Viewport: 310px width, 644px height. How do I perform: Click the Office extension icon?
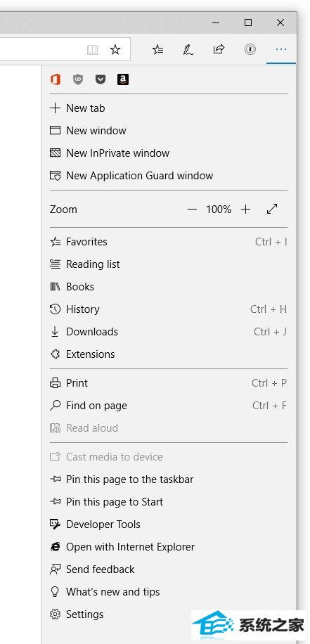click(x=56, y=79)
